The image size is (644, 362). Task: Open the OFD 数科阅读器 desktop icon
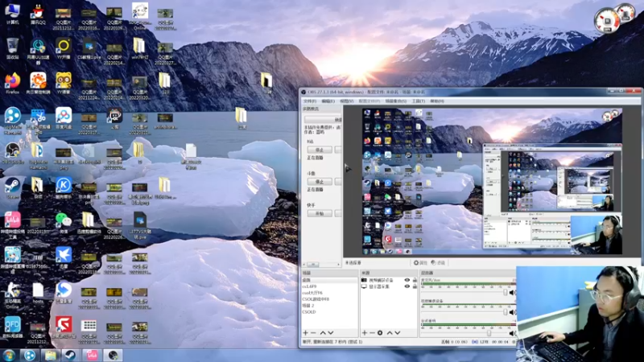12,327
